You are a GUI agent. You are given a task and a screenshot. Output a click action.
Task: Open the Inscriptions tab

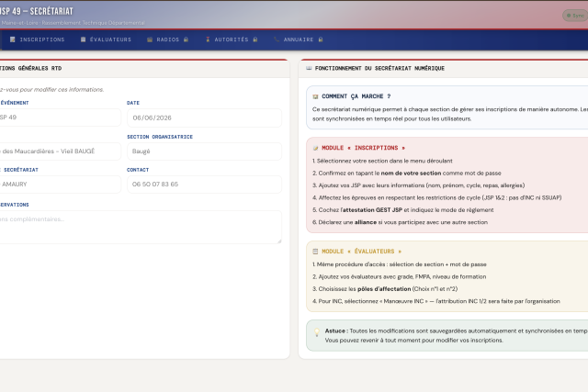38,39
